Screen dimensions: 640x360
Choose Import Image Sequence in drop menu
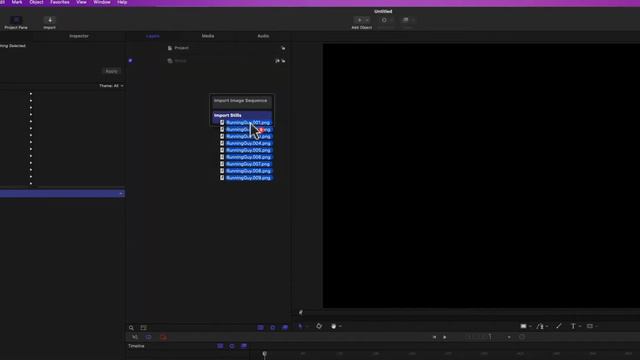[x=241, y=101]
